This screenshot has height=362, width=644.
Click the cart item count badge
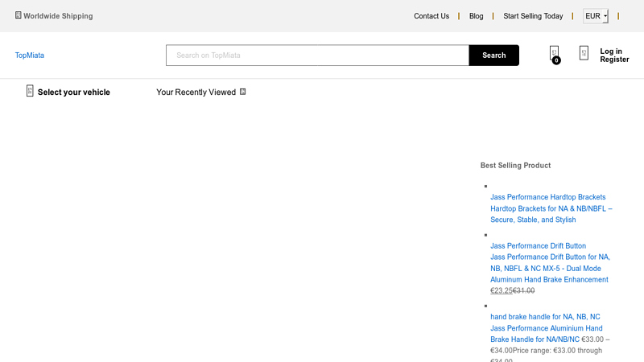(556, 60)
